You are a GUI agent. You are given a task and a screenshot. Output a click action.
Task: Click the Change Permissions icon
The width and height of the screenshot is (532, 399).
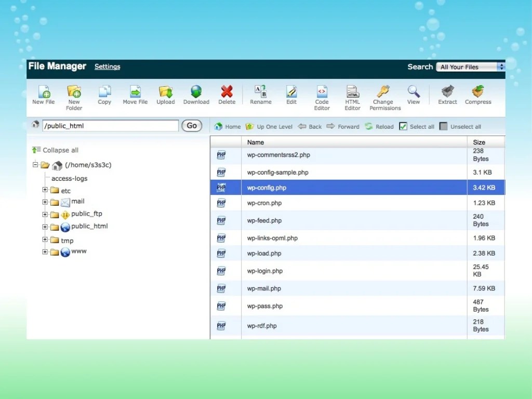click(x=384, y=96)
